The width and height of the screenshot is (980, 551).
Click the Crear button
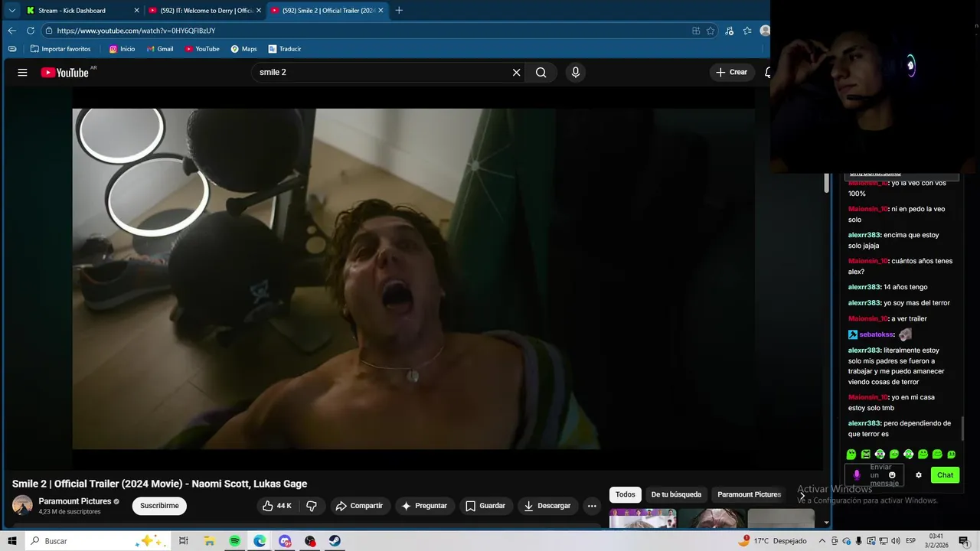coord(731,72)
